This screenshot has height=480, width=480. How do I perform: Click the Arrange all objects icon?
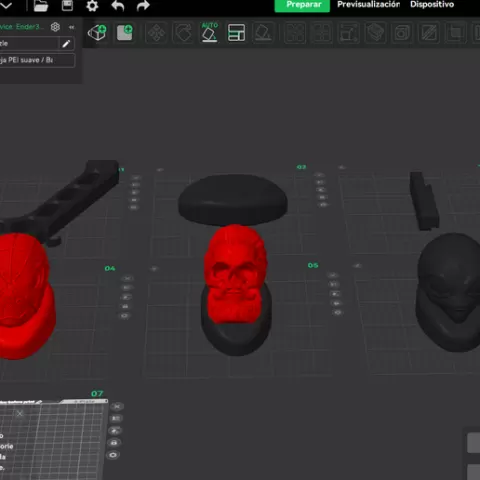236,33
